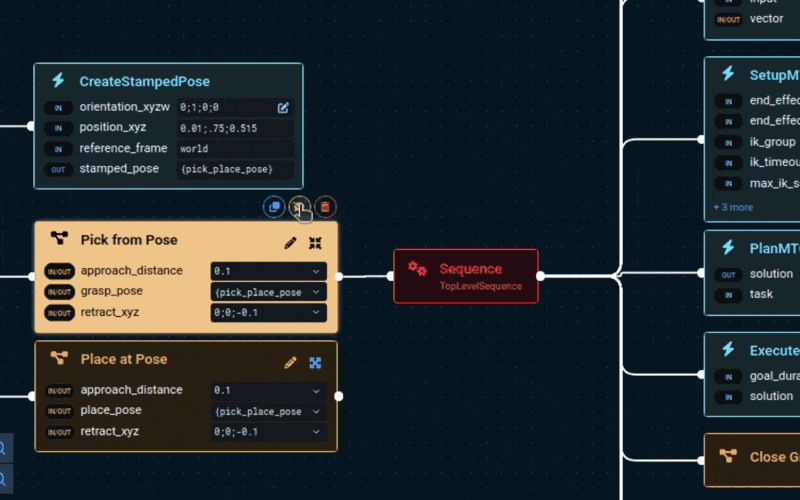Viewport: 800px width, 500px height.
Task: Open Place at Pose retract_xyz dropdown
Action: pyautogui.click(x=268, y=432)
